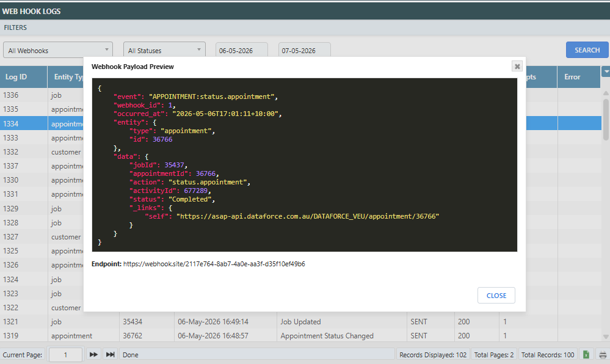Screen dimensions: 610x364
Task: Open column options arrow beside Error header
Action: pyautogui.click(x=606, y=71)
